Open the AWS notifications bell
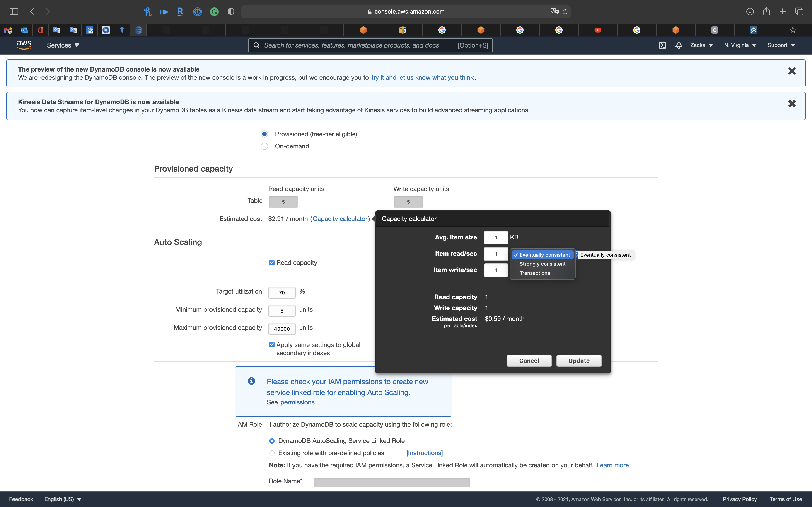 [x=679, y=45]
